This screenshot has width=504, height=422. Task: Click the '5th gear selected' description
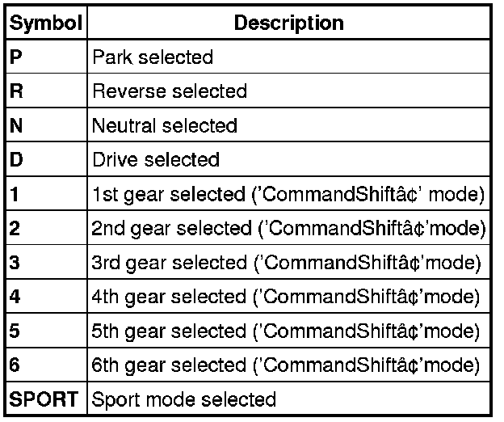[287, 331]
